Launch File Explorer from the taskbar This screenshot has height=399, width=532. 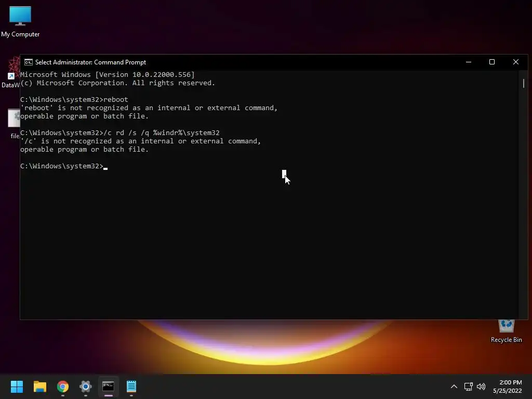39,387
